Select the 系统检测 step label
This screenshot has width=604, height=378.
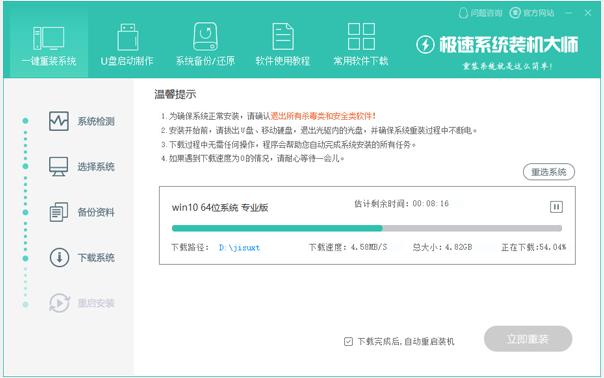coord(96,121)
